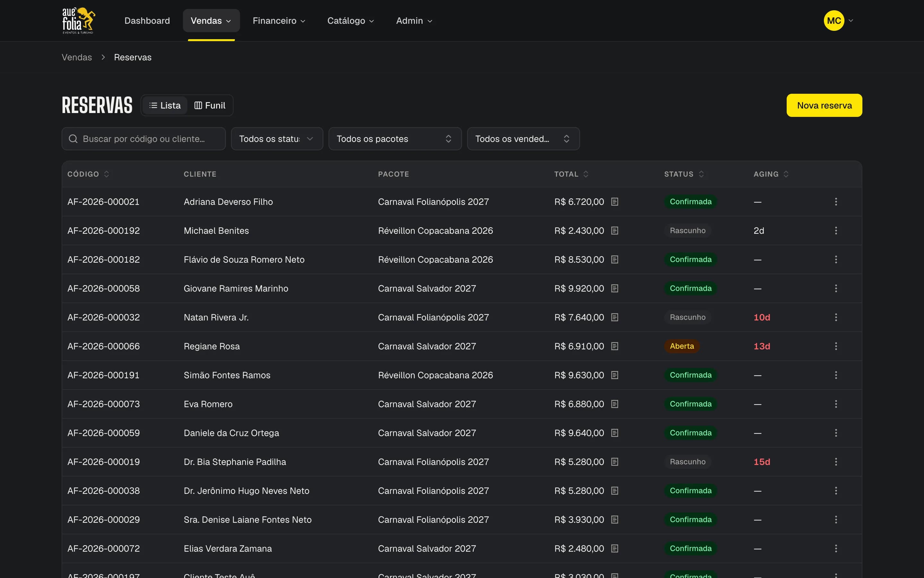Sort table by Status column
924x578 pixels.
pyautogui.click(x=684, y=174)
